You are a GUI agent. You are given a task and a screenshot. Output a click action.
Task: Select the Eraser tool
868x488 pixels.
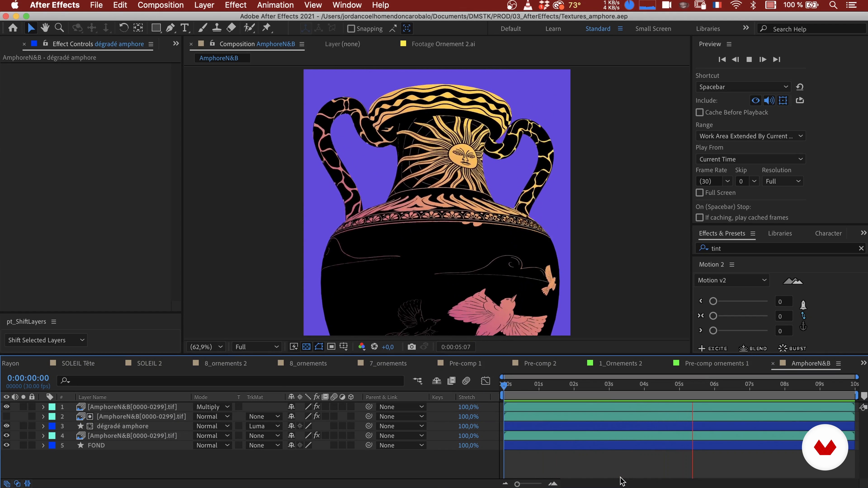231,28
